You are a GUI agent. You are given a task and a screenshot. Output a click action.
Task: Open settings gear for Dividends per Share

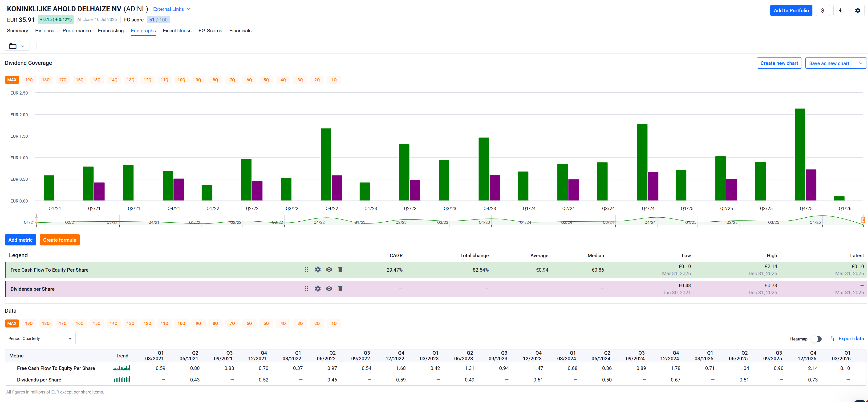(x=317, y=289)
